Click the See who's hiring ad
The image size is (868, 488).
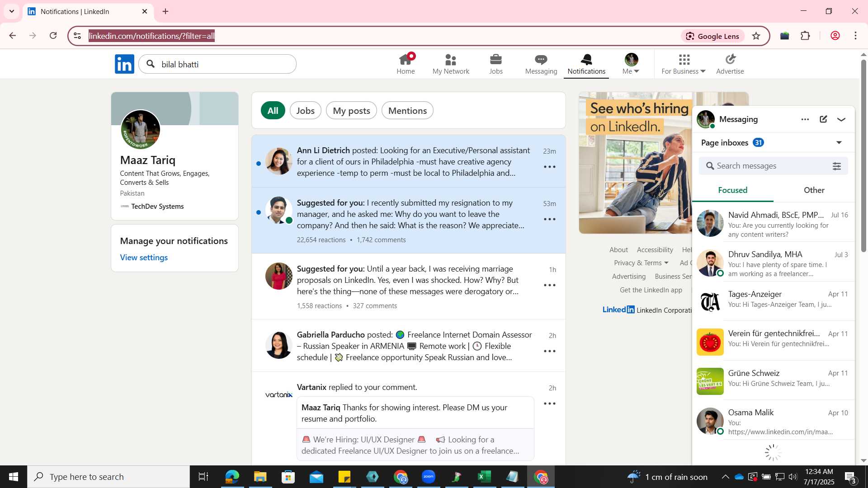click(635, 163)
